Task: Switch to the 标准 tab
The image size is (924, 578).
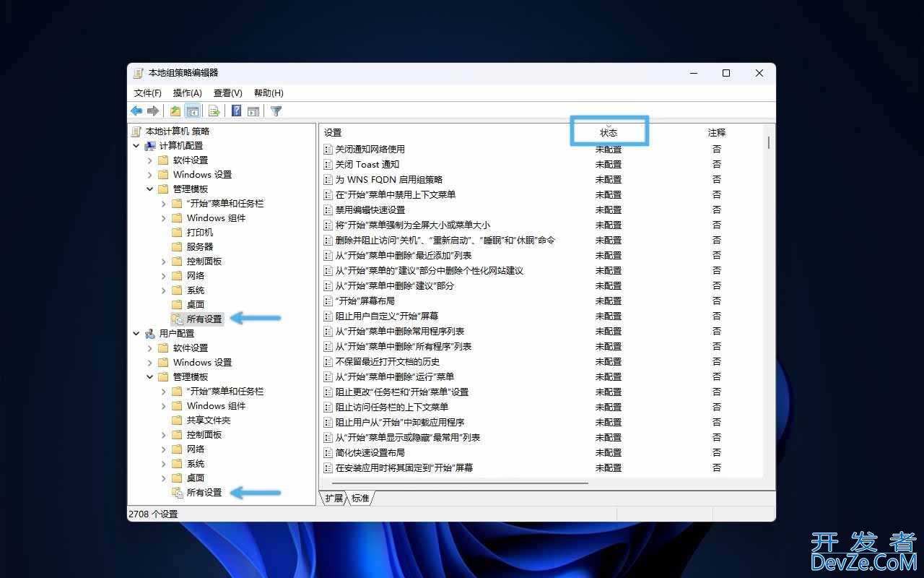Action: (x=360, y=499)
